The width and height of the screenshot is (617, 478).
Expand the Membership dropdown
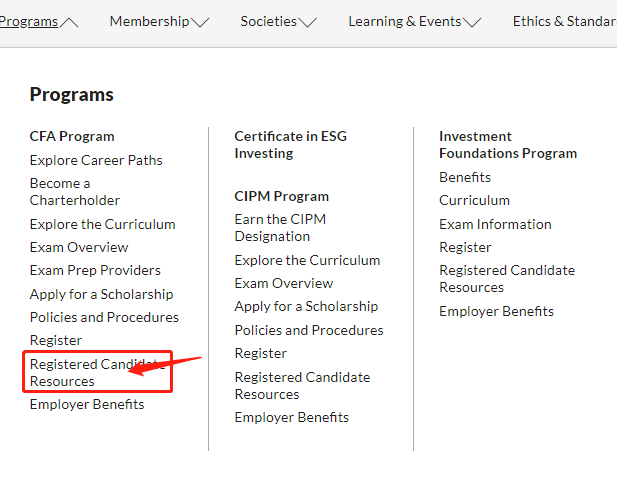tap(200, 22)
